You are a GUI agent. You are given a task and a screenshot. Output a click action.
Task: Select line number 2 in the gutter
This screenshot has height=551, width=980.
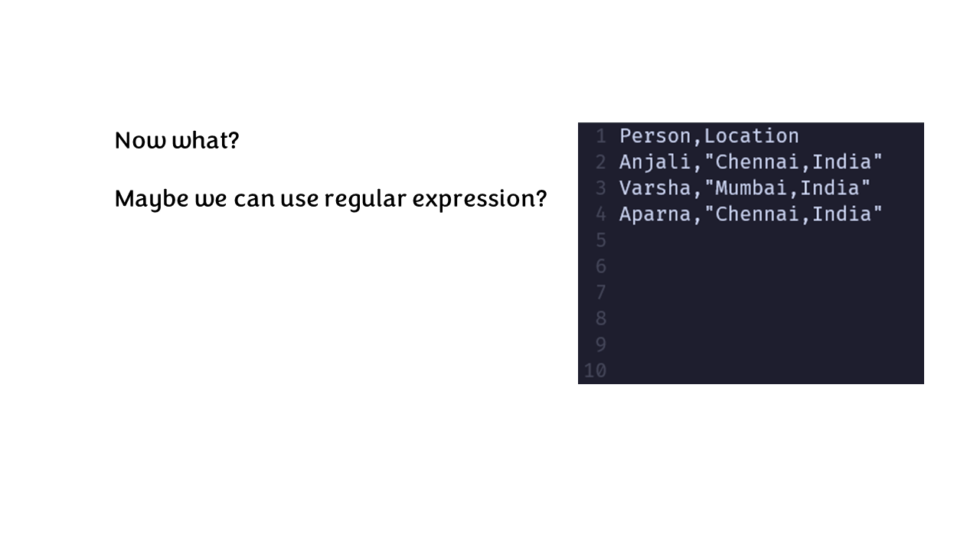pos(601,162)
